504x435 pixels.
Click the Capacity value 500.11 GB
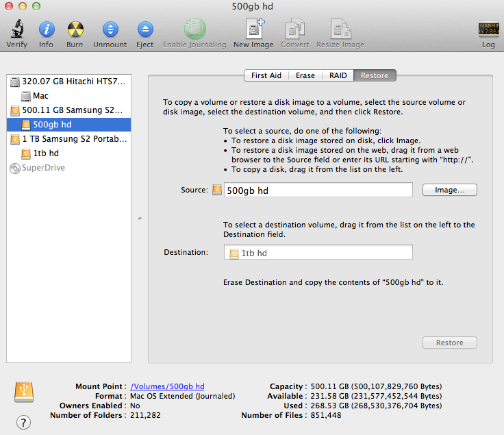(x=376, y=386)
